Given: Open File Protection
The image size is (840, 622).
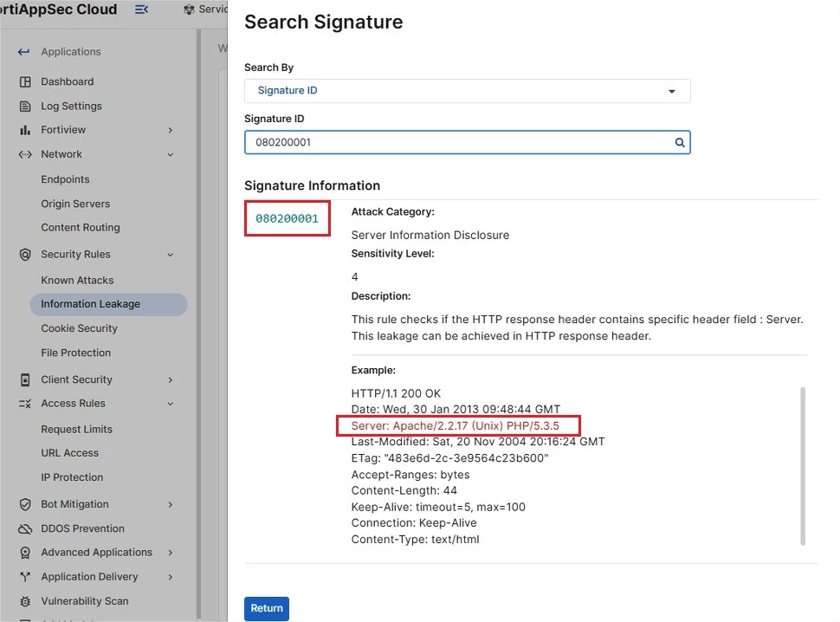Looking at the screenshot, I should (x=75, y=353).
